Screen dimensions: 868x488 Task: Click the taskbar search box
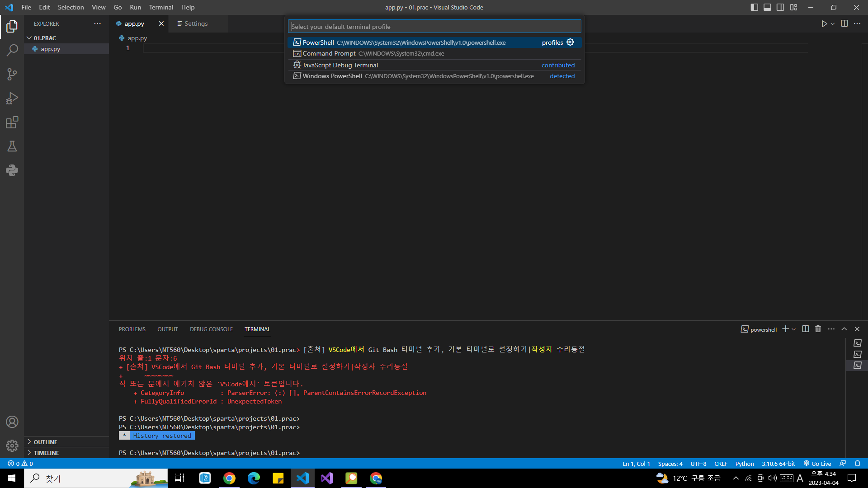pos(96,478)
